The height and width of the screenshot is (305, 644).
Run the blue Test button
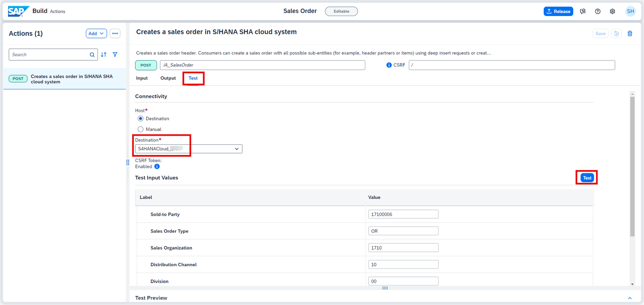pyautogui.click(x=587, y=178)
